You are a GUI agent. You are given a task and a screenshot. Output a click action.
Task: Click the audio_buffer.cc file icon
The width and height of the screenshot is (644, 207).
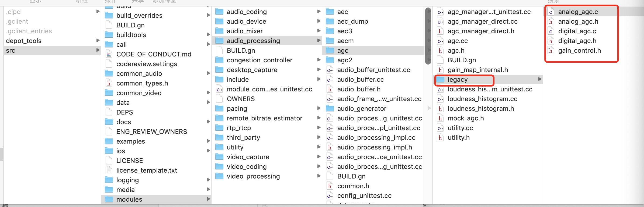point(330,80)
